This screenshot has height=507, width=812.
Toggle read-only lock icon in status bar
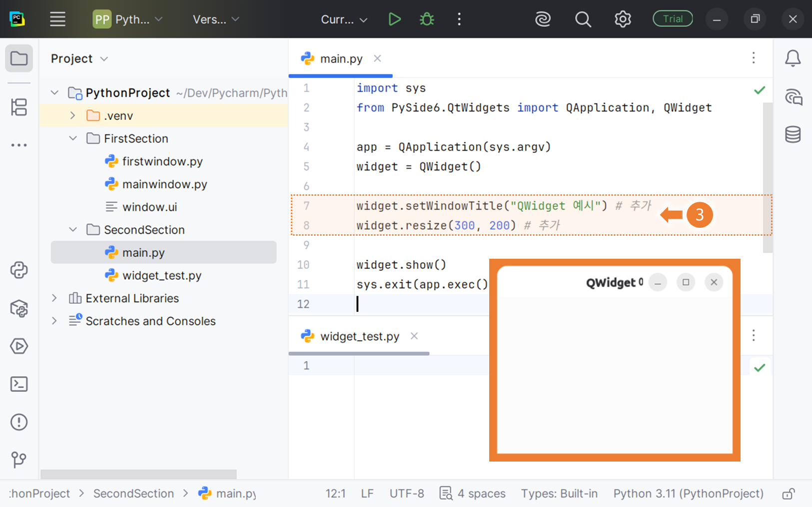[x=789, y=494]
